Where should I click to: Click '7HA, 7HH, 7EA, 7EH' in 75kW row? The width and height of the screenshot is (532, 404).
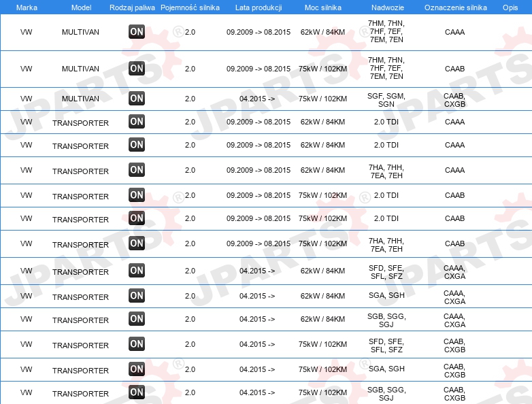tap(386, 245)
